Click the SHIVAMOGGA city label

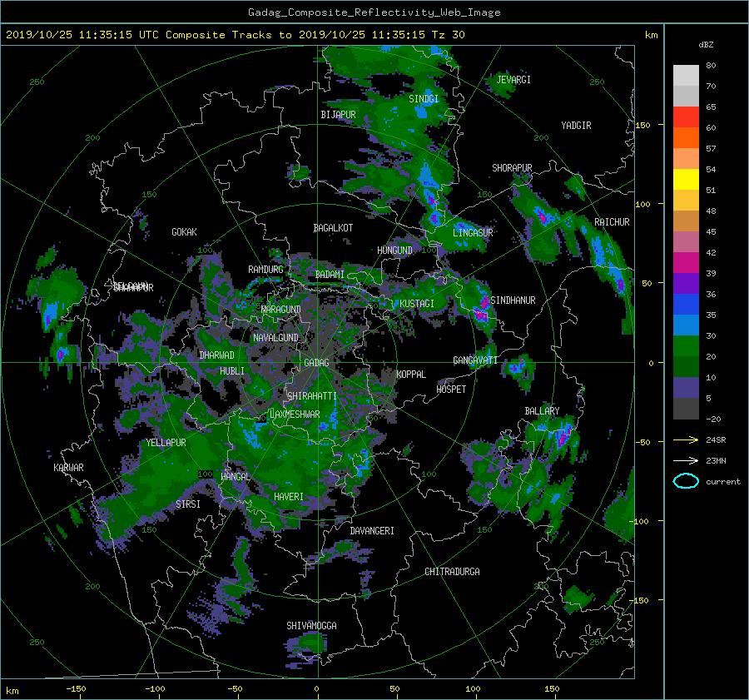tap(311, 626)
